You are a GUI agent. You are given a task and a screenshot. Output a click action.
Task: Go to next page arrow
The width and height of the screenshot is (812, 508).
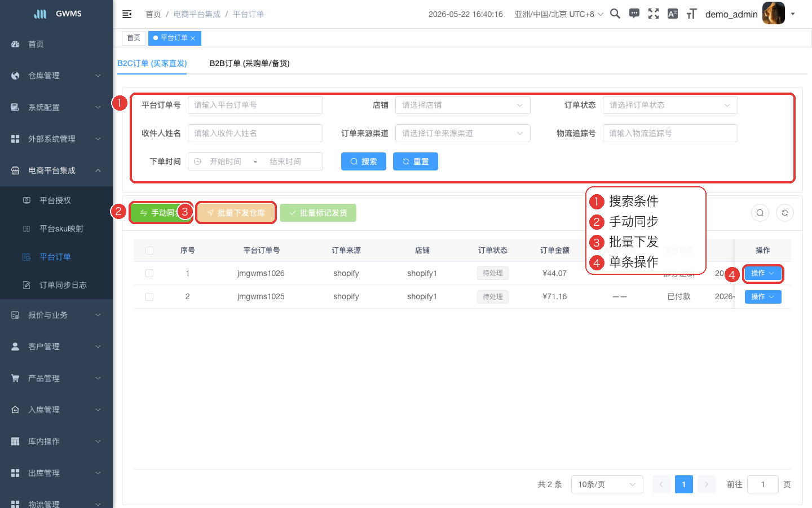707,484
